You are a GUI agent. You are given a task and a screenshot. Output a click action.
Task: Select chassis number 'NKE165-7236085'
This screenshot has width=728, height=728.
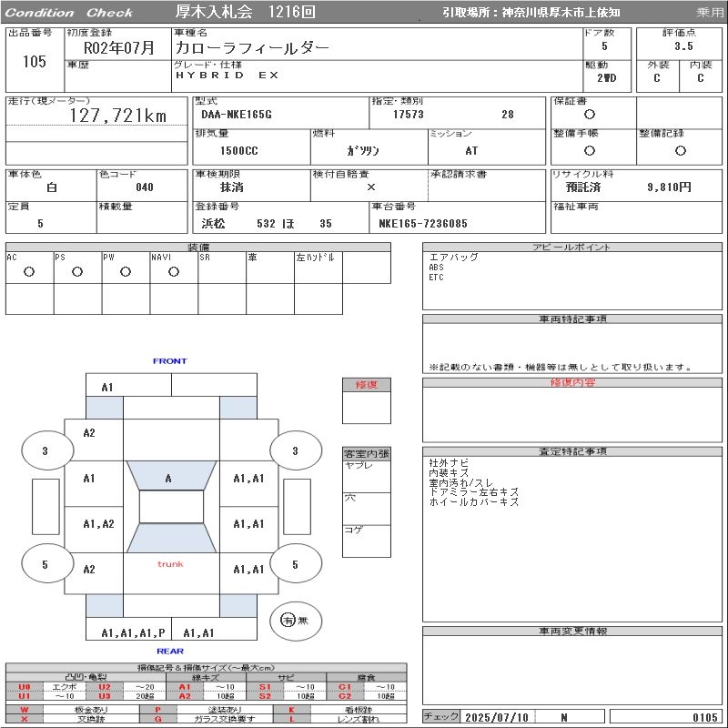423,224
